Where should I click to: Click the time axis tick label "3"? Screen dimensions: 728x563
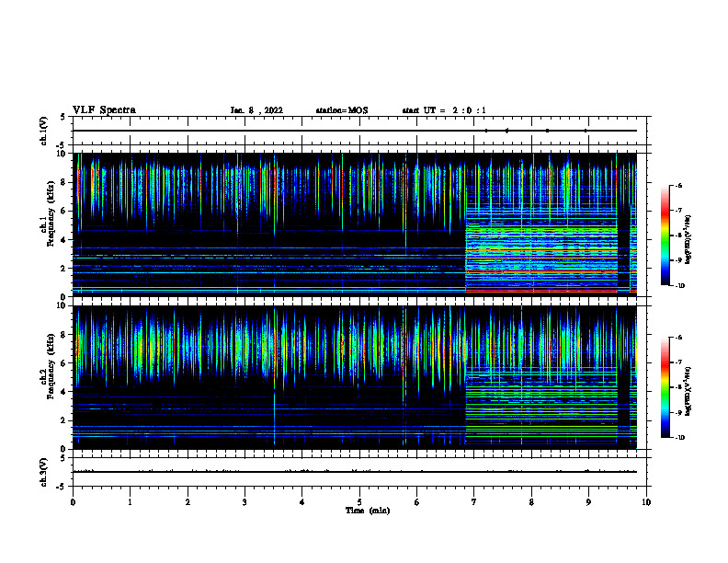coord(245,502)
